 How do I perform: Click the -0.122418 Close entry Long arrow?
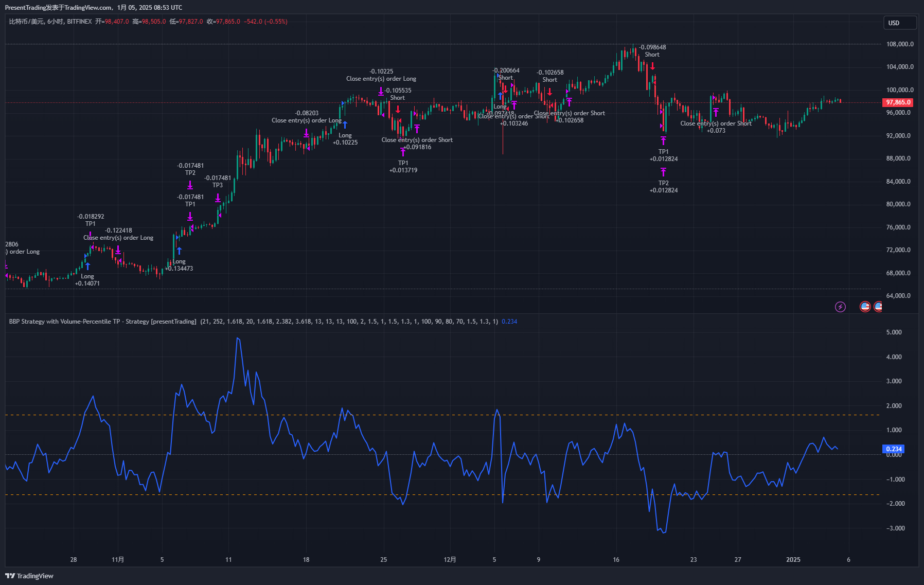point(118,250)
